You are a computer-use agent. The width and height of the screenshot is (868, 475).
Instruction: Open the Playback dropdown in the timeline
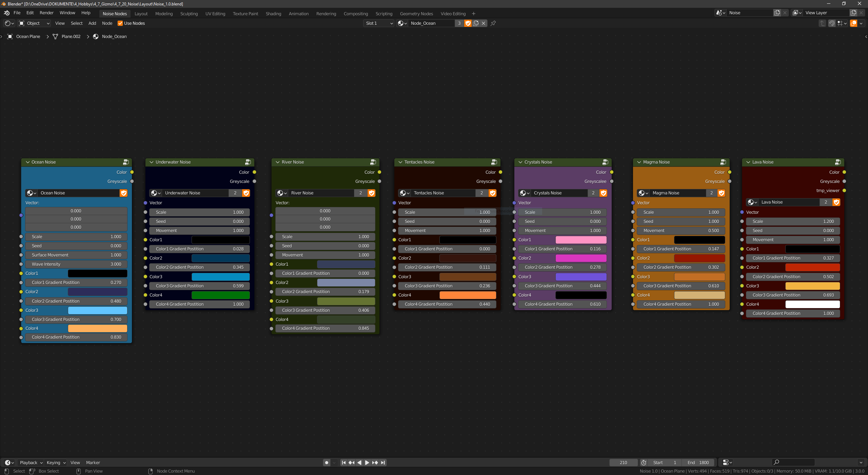pyautogui.click(x=30, y=462)
